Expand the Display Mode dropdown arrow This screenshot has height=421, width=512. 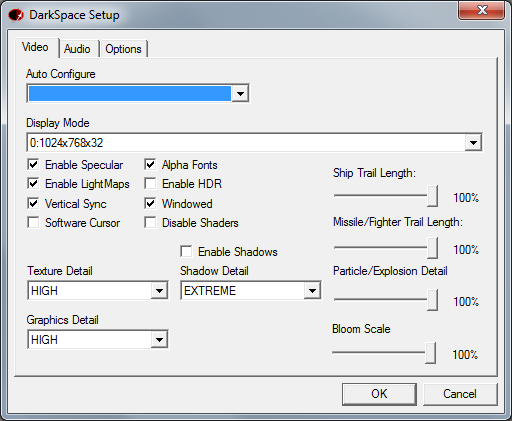point(473,143)
